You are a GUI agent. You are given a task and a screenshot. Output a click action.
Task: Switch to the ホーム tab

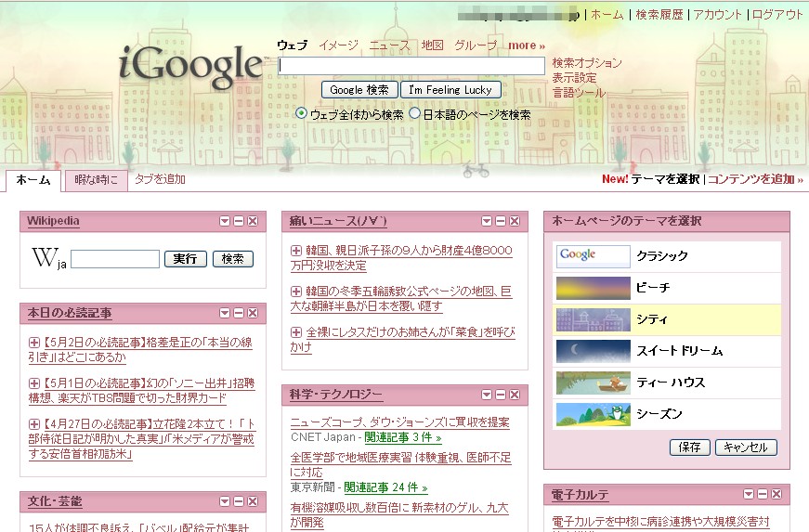[33, 180]
